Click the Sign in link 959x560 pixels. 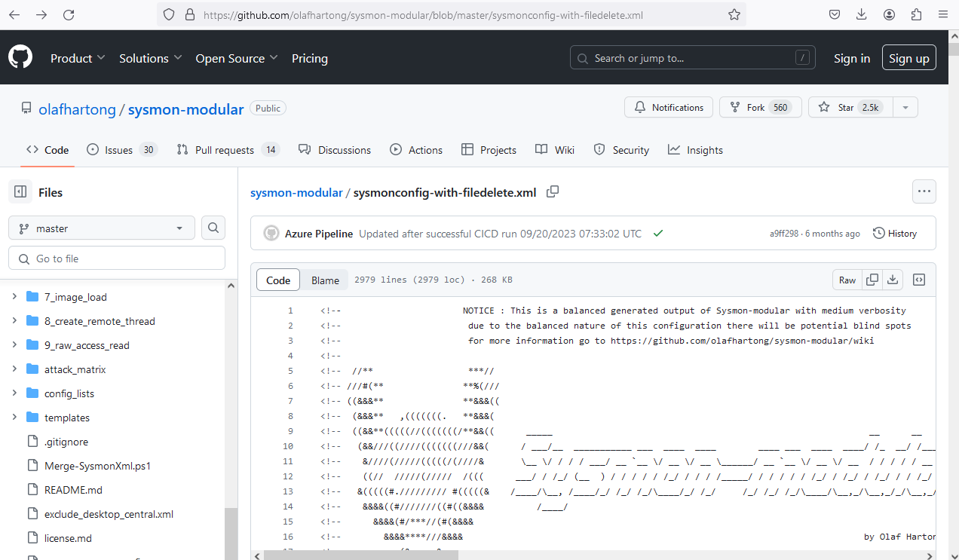[x=852, y=58]
